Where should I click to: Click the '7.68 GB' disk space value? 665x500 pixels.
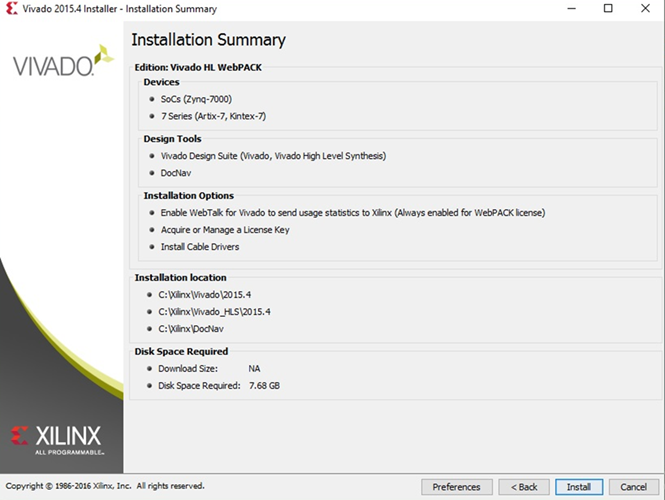pyautogui.click(x=264, y=385)
